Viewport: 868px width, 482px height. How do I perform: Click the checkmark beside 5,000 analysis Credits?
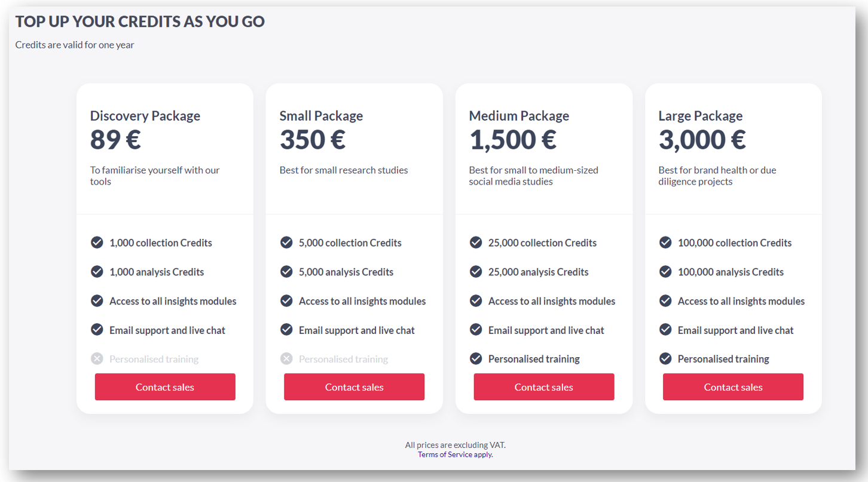286,272
